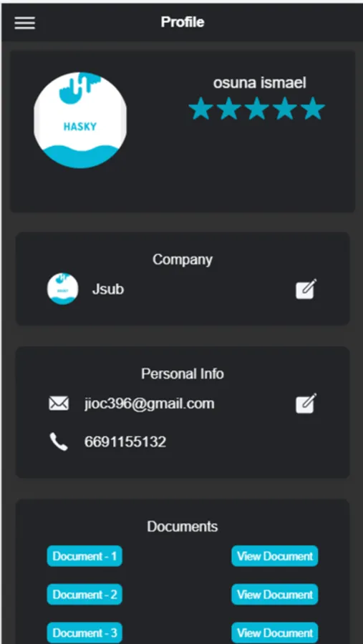View Document for Document - 2
Screen dimensions: 363x644
tap(275, 595)
